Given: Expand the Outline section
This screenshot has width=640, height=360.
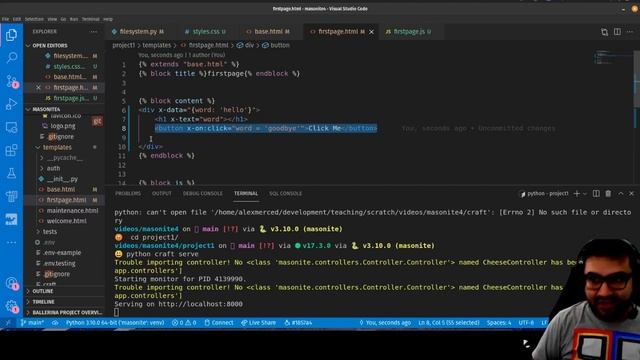Looking at the screenshot, I should [x=43, y=291].
